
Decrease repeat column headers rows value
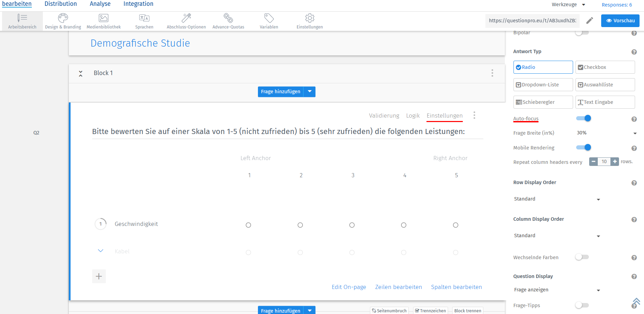tap(593, 161)
